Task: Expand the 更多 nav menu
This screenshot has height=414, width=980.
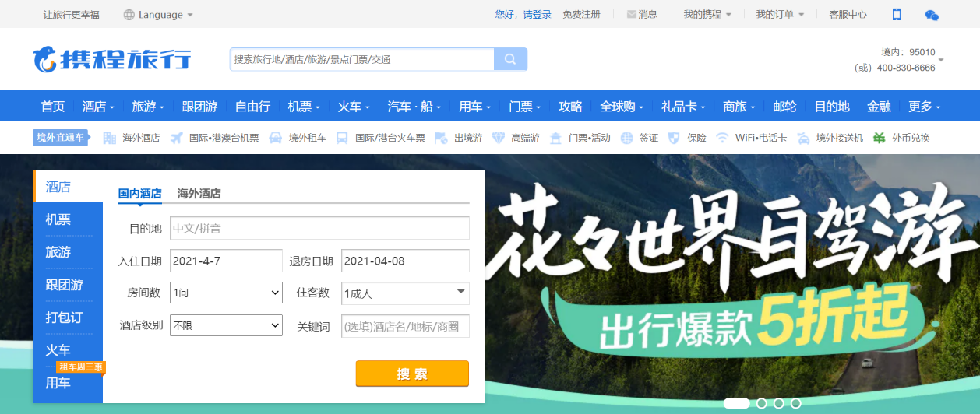Action: coord(925,107)
